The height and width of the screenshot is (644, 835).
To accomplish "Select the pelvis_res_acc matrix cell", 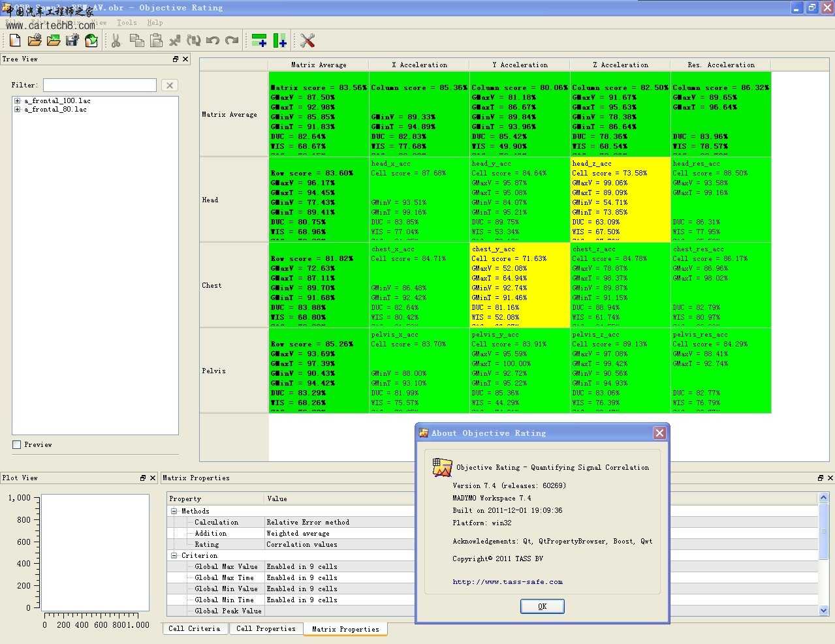I will tap(721, 371).
